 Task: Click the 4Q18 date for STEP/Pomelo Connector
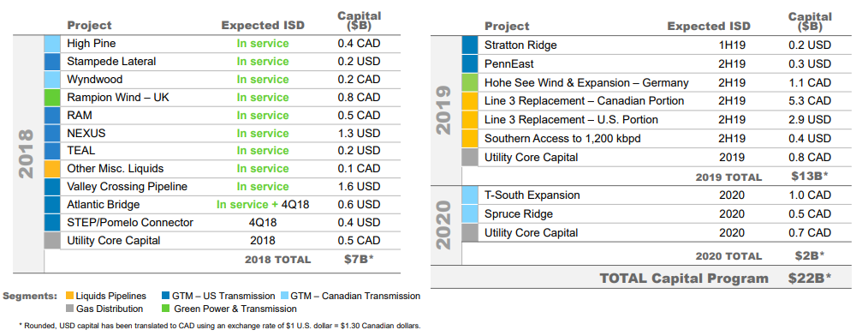263,222
